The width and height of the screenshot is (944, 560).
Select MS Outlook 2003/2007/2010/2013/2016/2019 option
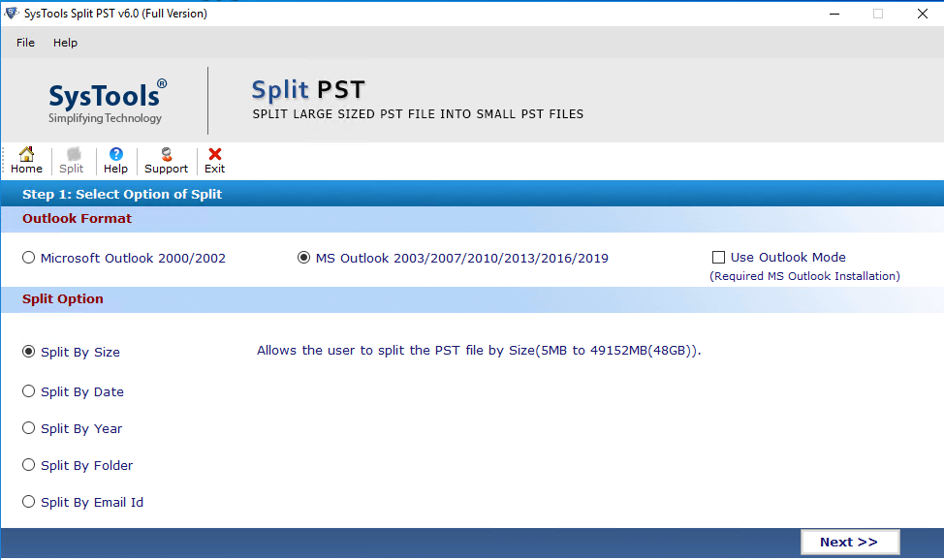click(x=304, y=258)
